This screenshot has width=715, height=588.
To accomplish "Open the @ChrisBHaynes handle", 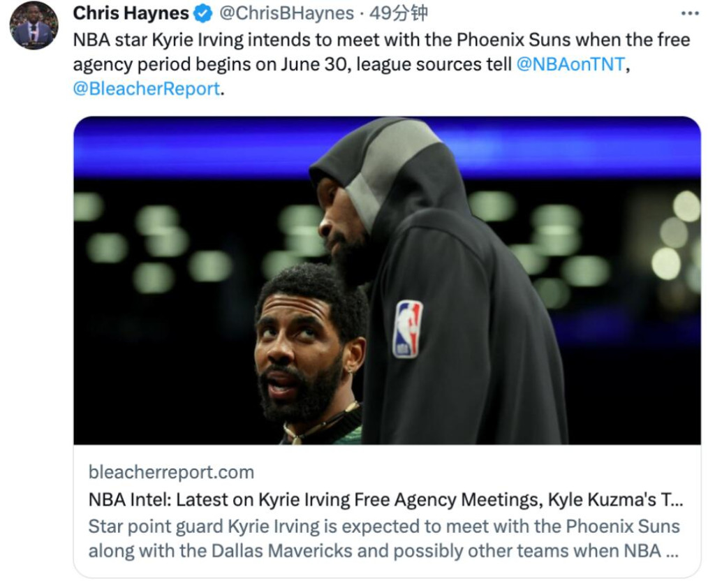I will point(286,13).
